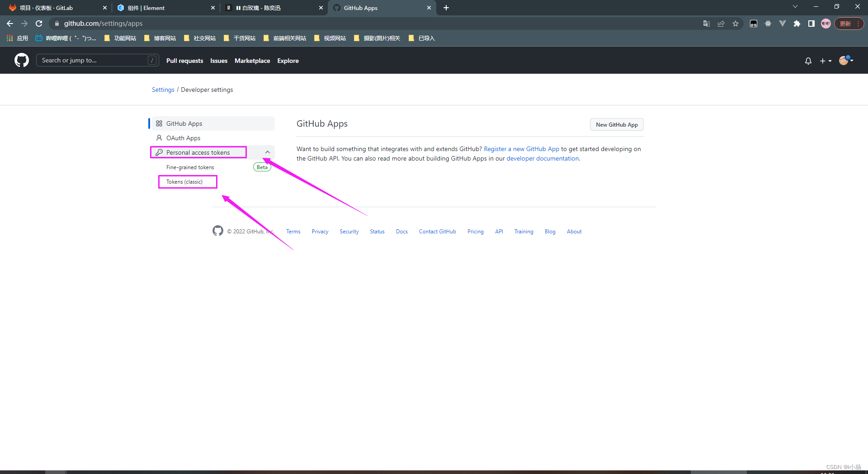Viewport: 868px width, 474px height.
Task: Open the 博客网站 bookmark folder
Action: (x=160, y=38)
